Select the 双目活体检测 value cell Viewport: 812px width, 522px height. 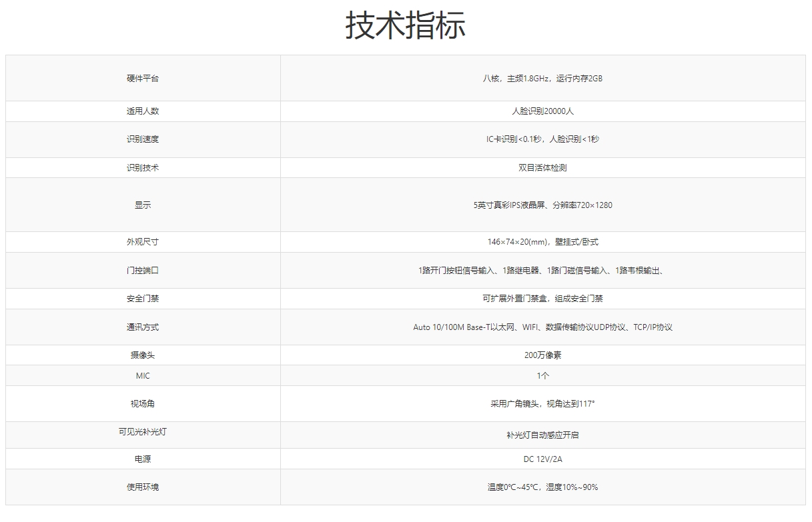click(542, 168)
